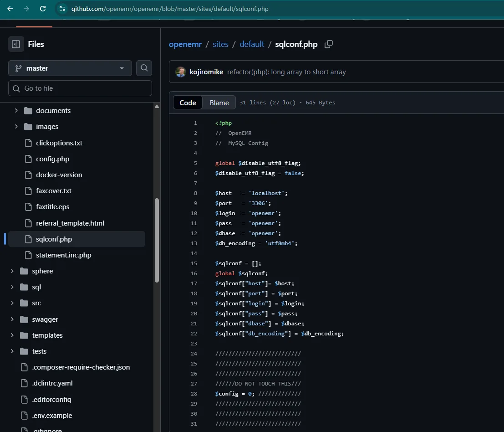Click folder icon beside tests
Screen dimensions: 504x432
pyautogui.click(x=24, y=351)
